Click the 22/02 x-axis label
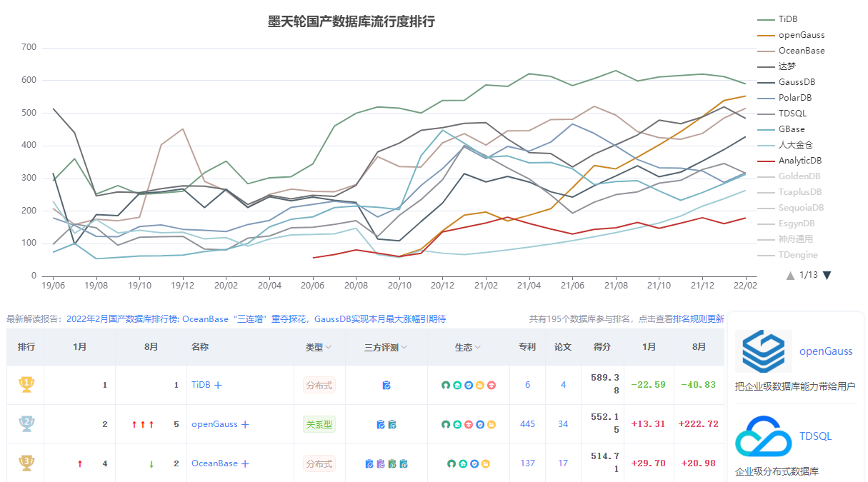 [747, 284]
